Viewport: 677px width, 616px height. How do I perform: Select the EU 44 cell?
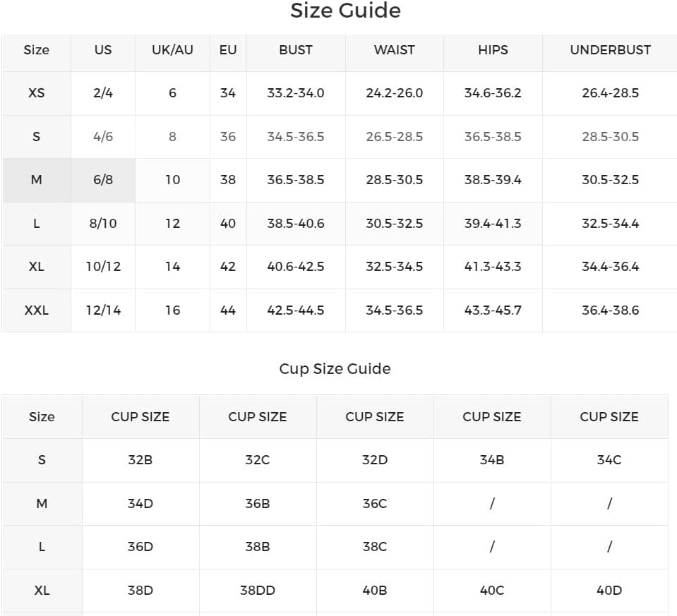[228, 310]
